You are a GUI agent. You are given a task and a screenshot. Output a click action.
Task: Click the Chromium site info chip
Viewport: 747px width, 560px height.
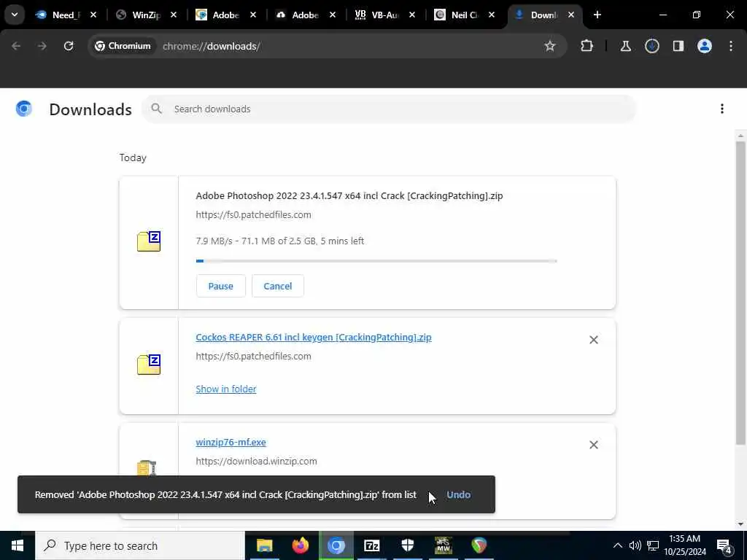click(123, 46)
